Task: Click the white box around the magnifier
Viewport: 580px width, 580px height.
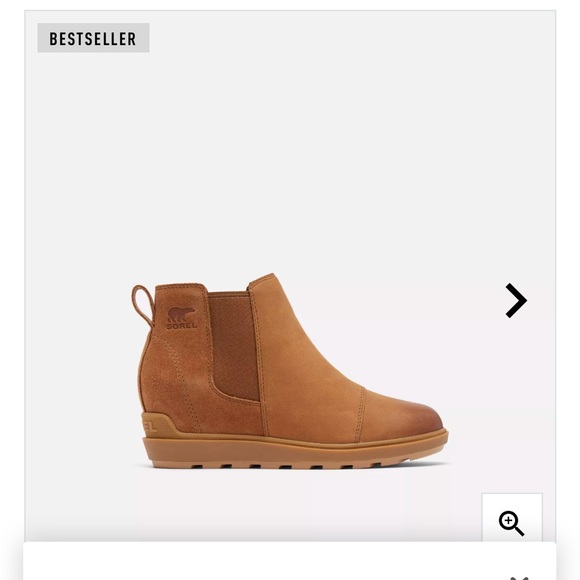Action: click(x=512, y=517)
